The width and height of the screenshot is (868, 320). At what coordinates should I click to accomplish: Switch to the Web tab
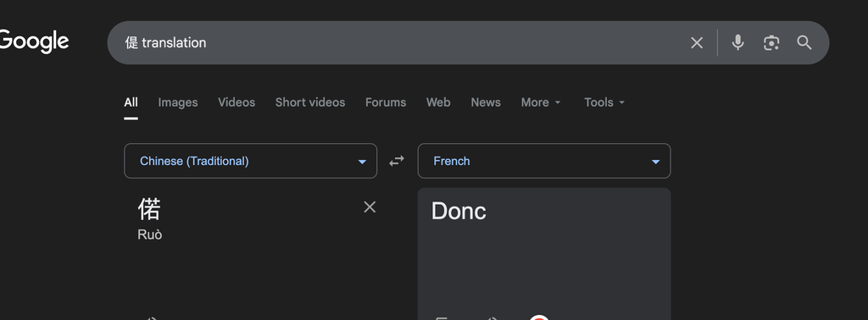[x=438, y=102]
